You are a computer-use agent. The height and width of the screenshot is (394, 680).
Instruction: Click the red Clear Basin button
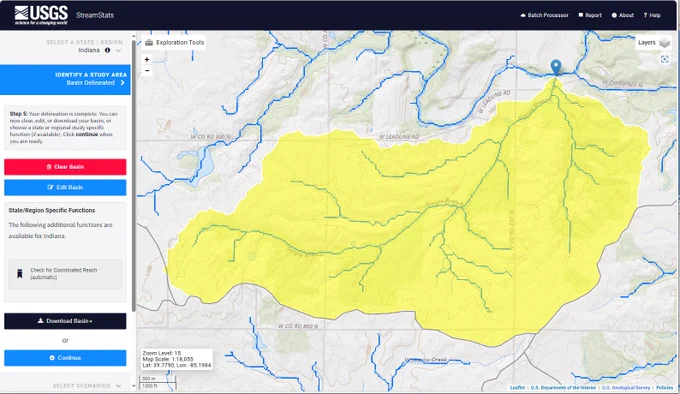click(x=65, y=167)
